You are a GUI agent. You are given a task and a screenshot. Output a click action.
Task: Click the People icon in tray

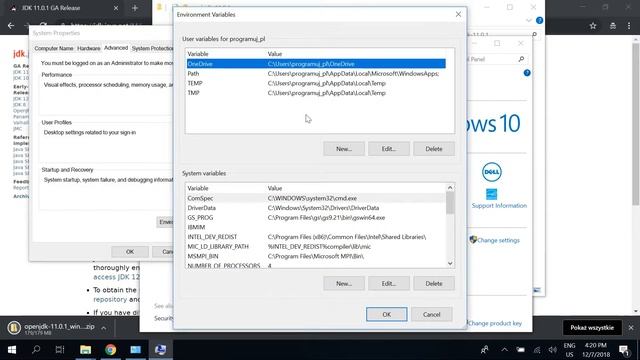coord(484,350)
